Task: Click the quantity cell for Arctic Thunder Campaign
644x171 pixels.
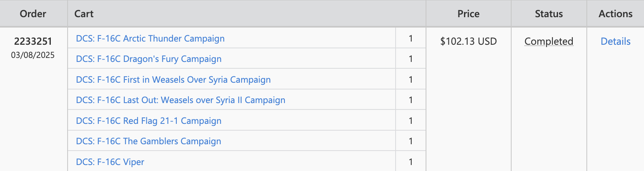Action: point(411,38)
